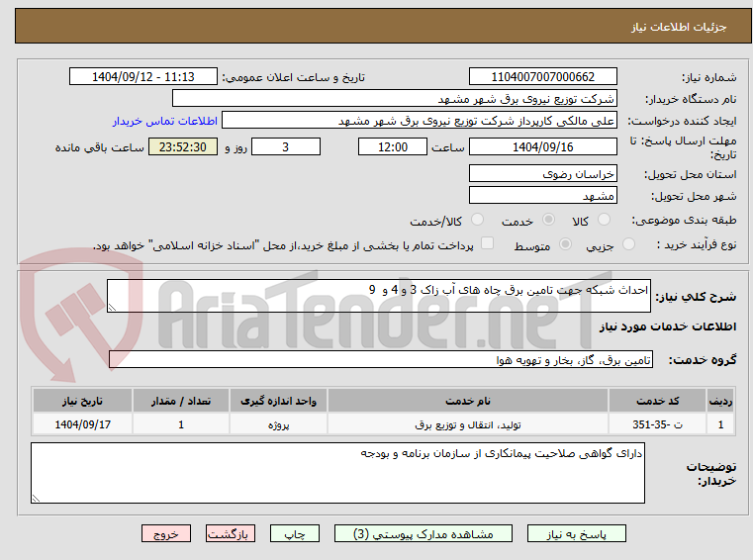Click the بازگشت back button
The width and height of the screenshot is (753, 560).
click(230, 533)
